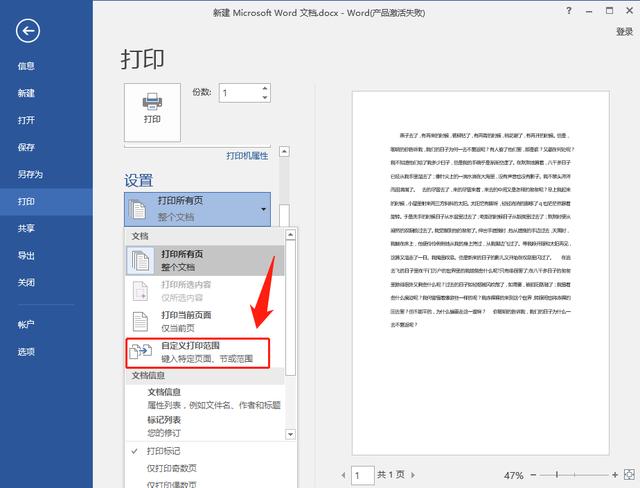
Task: Decrease copies with the down spinner
Action: [265, 98]
